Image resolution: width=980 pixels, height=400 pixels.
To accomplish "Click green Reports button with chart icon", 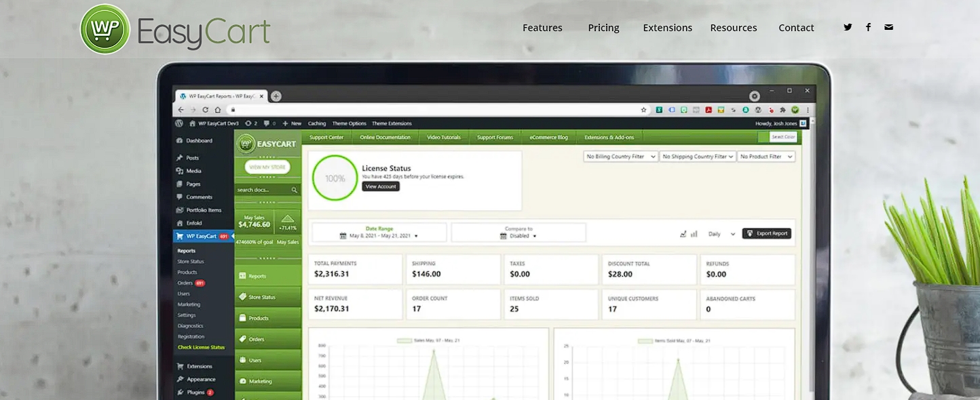I will [268, 276].
